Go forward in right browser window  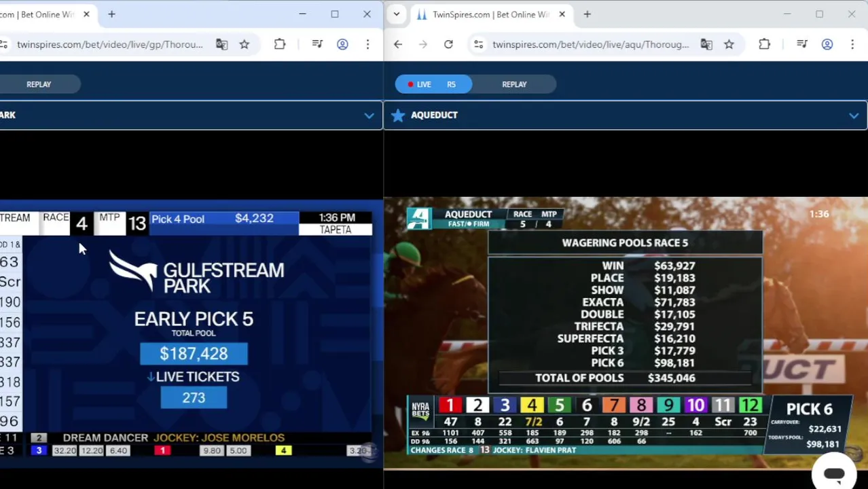(423, 44)
